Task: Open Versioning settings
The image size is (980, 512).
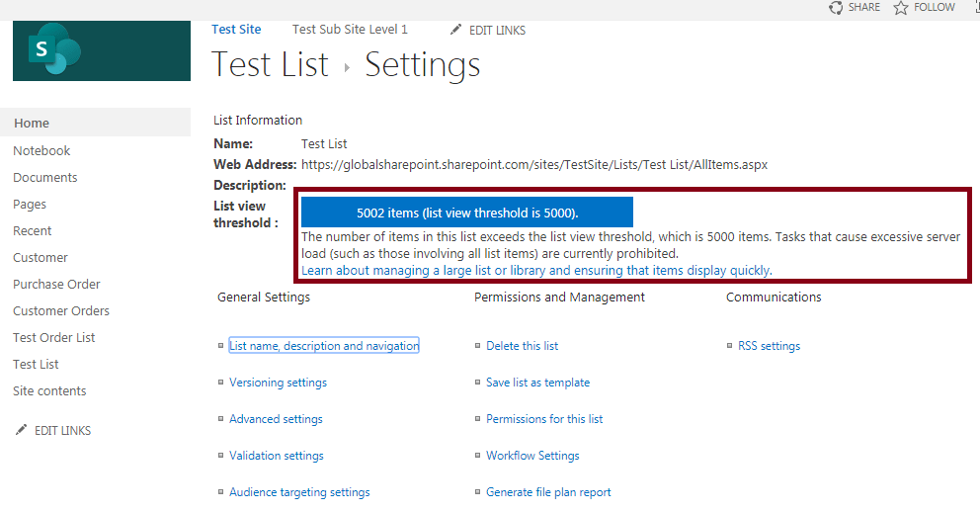Action: pyautogui.click(x=278, y=383)
